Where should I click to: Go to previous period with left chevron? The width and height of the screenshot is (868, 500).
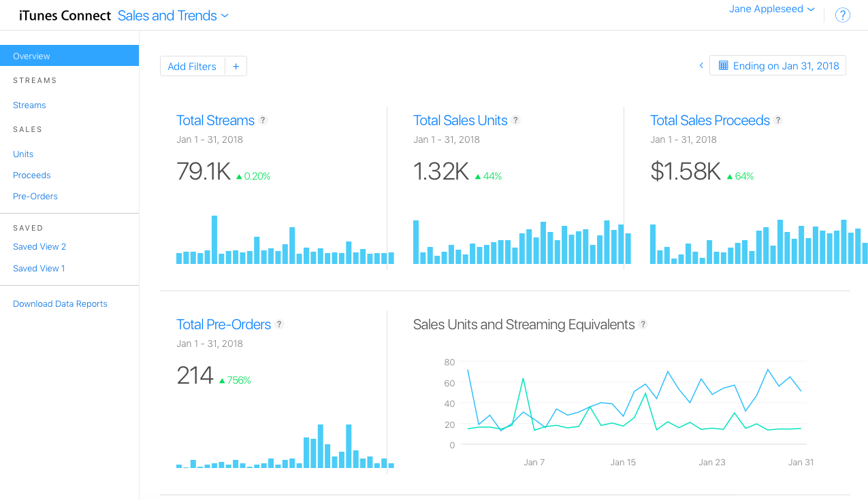(701, 65)
